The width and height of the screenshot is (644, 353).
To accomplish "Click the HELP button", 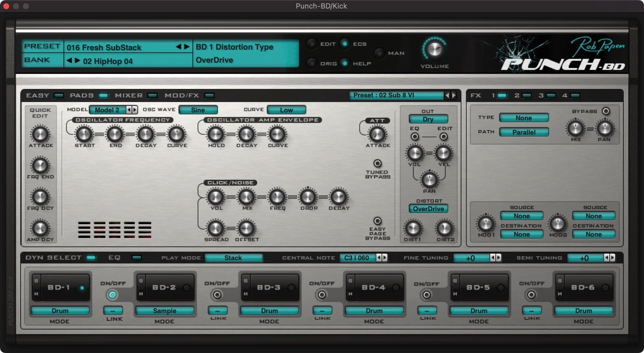I will pyautogui.click(x=345, y=63).
